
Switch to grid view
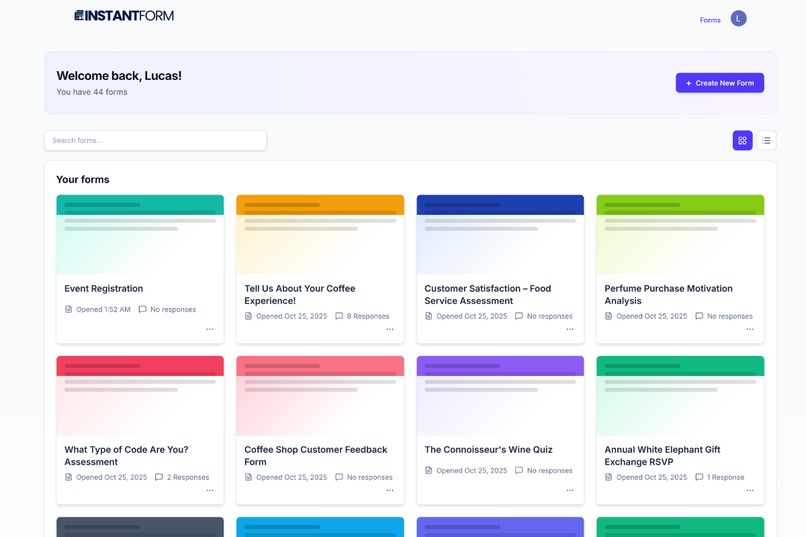pyautogui.click(x=742, y=140)
